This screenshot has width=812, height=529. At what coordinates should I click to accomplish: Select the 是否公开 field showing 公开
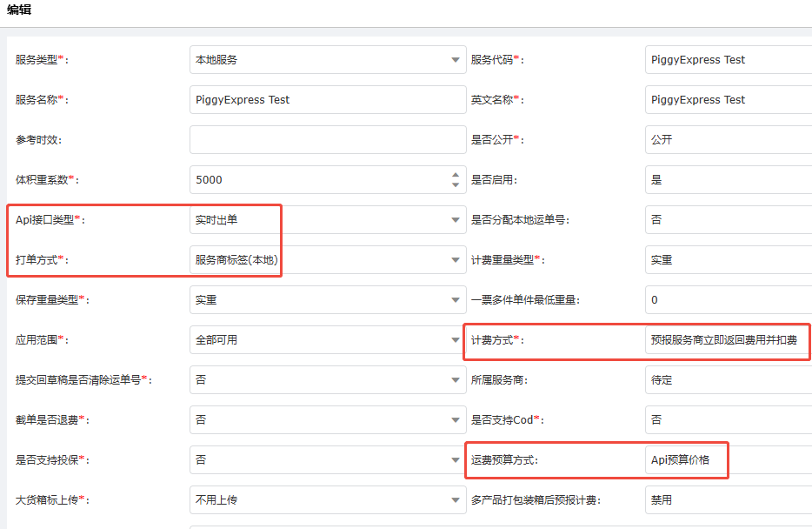(728, 140)
